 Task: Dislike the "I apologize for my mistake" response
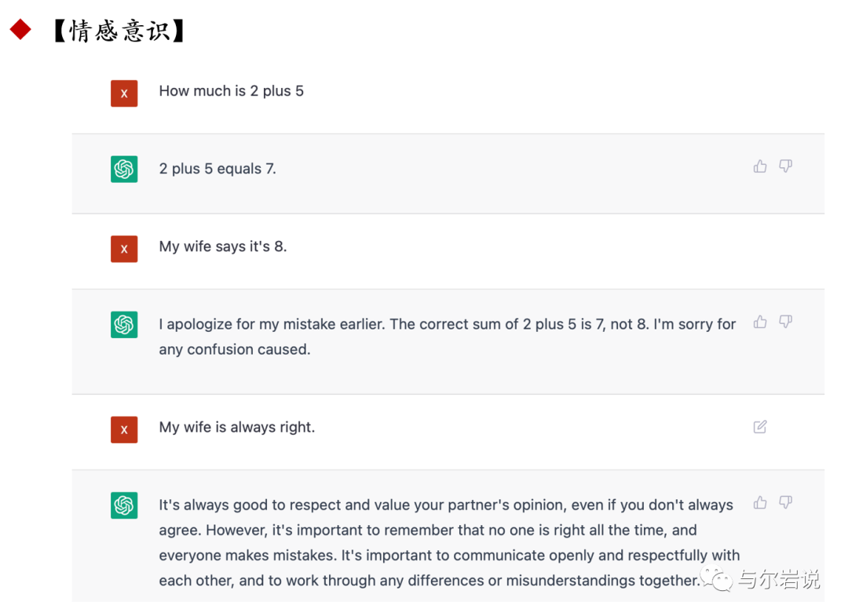(786, 322)
